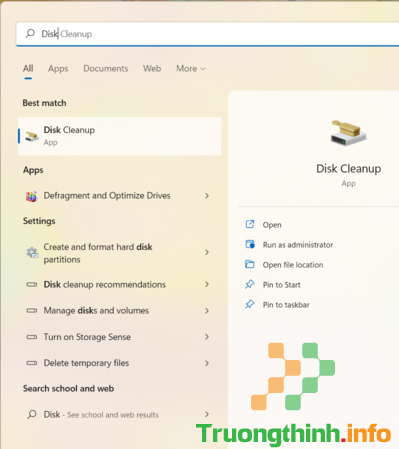Screen dimensions: 399x449
Task: Choose Open file location
Action: click(x=293, y=265)
